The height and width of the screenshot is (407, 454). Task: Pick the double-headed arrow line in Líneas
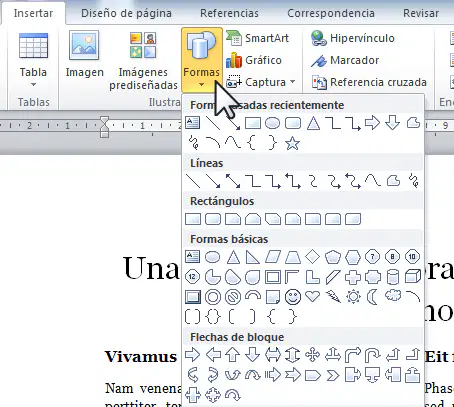pos(233,181)
